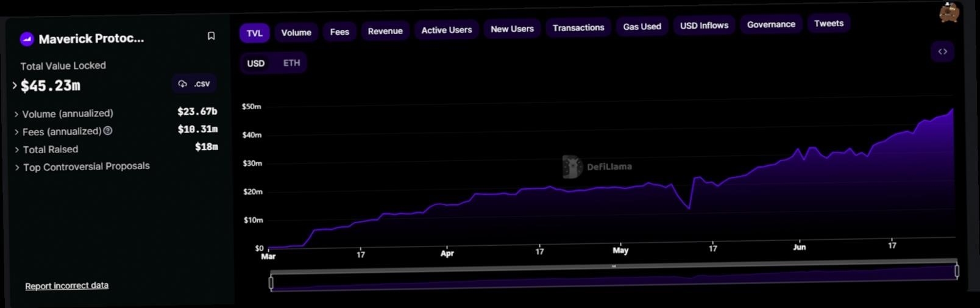The height and width of the screenshot is (308, 980).
Task: Click the $40m y-axis label
Action: tap(252, 135)
